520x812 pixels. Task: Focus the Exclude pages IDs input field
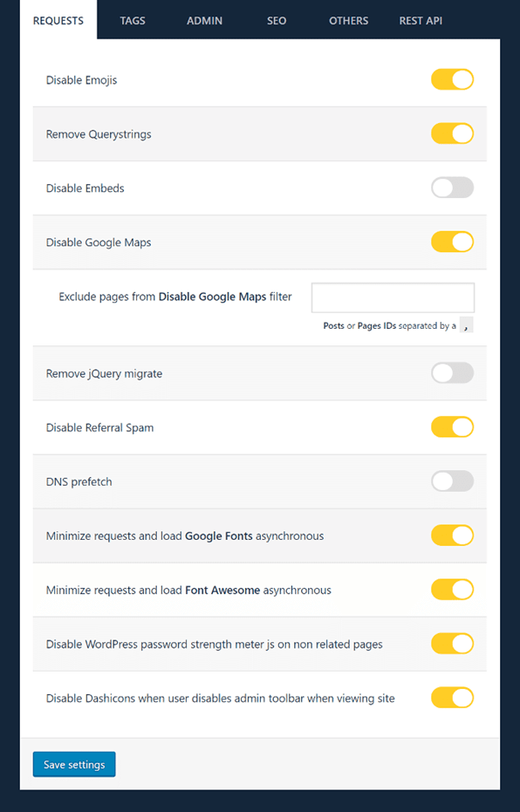[393, 297]
